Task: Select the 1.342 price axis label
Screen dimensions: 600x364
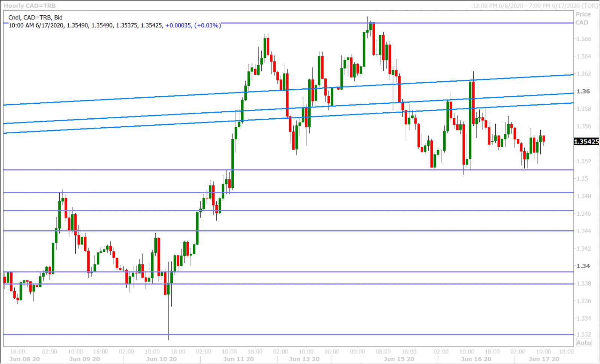Action: point(583,249)
